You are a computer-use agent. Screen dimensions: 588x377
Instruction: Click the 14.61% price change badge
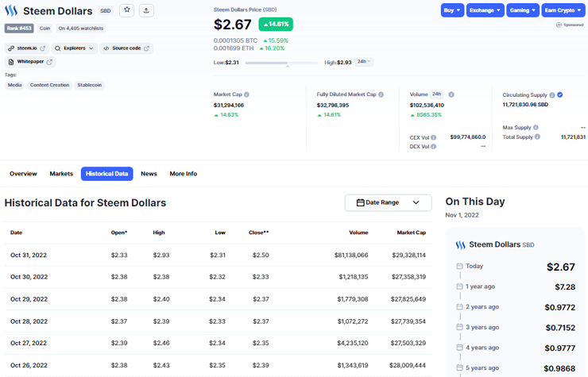[x=276, y=24]
